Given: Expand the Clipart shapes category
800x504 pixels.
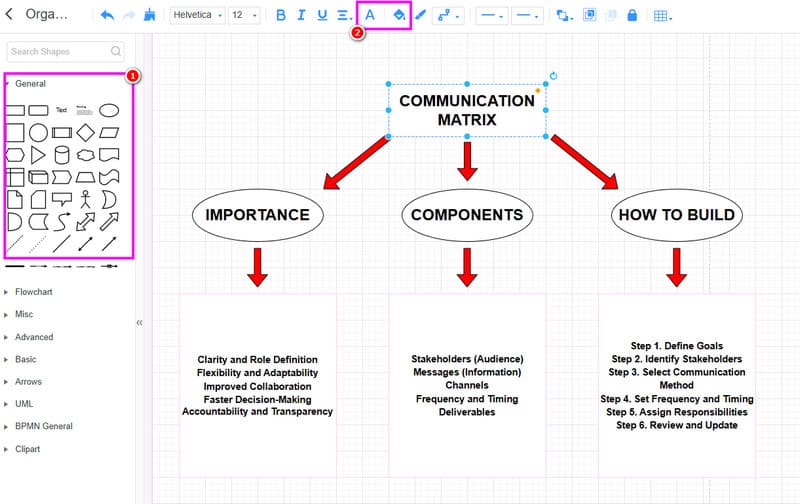Looking at the screenshot, I should pyautogui.click(x=28, y=449).
